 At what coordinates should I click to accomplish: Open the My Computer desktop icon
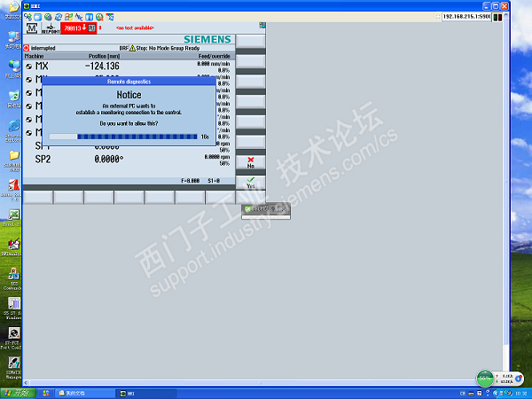[13, 40]
